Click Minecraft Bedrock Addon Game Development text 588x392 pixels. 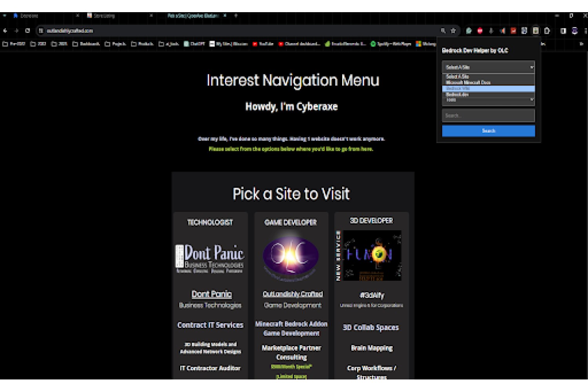[x=291, y=328]
